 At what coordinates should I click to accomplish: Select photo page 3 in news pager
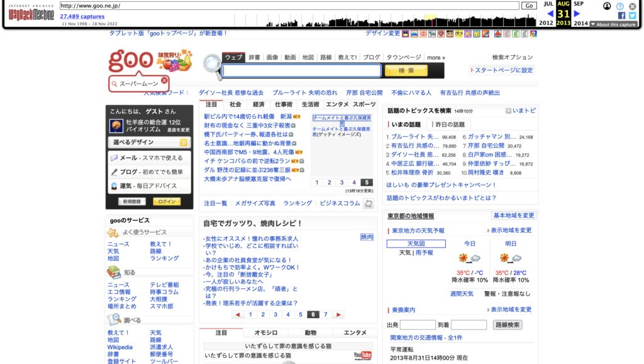tap(341, 182)
